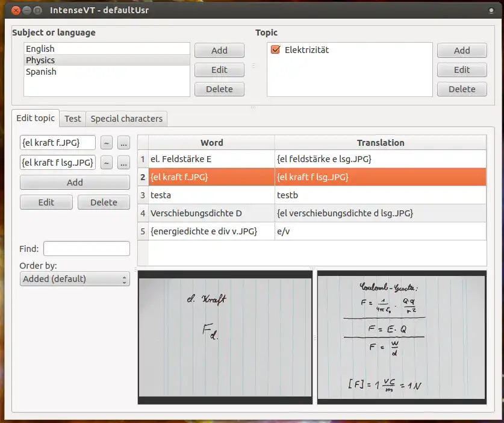The height and width of the screenshot is (423, 504).
Task: Select the 'el. Feldstärke E' word cell
Action: (211, 159)
